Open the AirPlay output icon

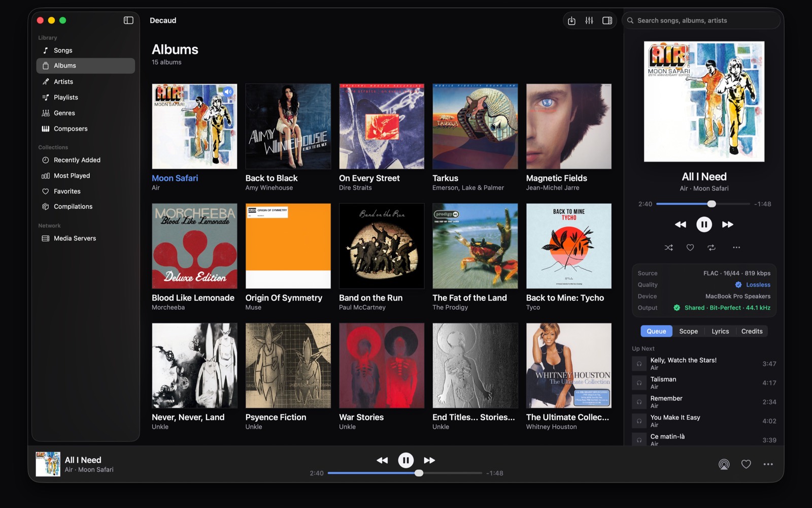click(x=724, y=464)
